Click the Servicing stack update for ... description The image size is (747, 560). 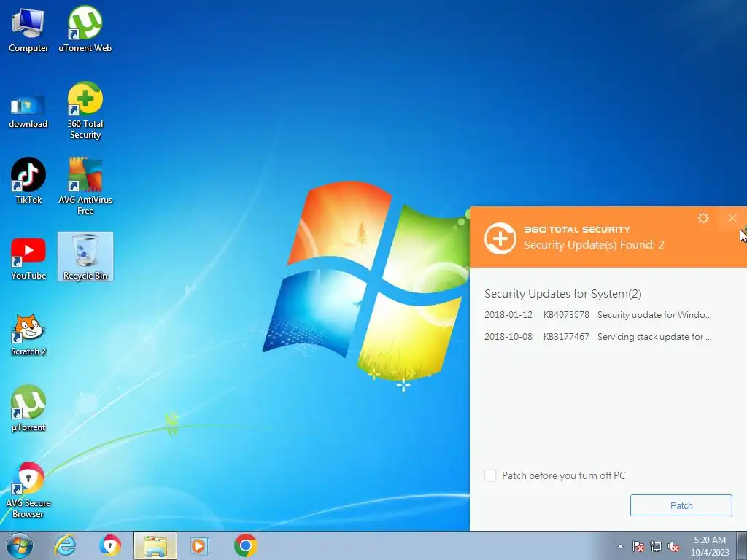(654, 337)
